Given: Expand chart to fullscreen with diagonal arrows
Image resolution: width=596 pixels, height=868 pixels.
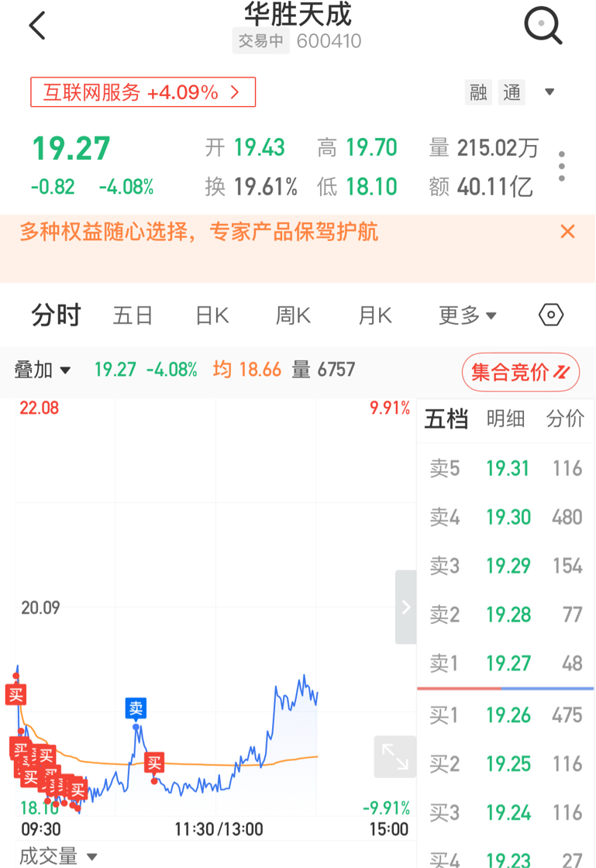Looking at the screenshot, I should coord(395,756).
